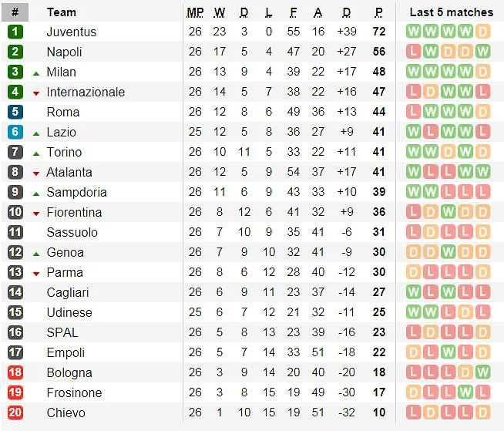
Task: Click the Team column header
Action: point(62,12)
